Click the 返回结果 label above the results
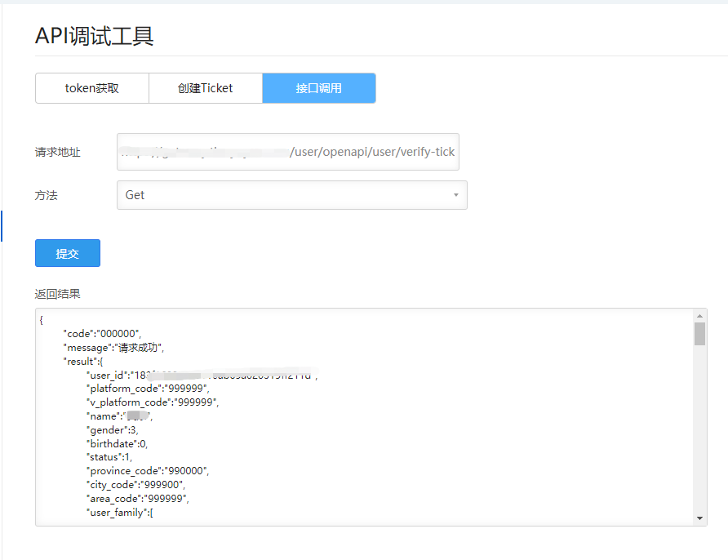 coord(58,294)
